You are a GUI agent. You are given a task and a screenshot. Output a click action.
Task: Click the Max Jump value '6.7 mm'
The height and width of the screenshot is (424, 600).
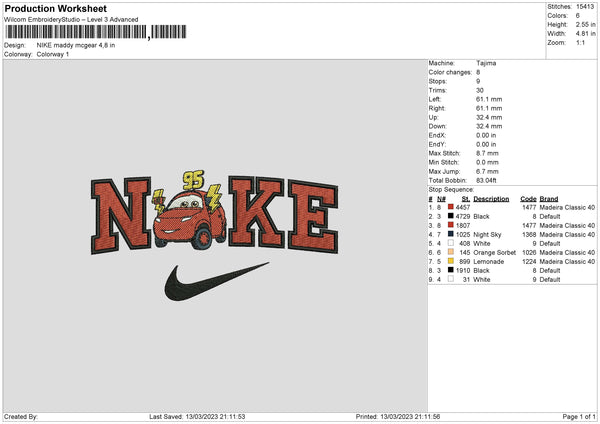point(487,171)
